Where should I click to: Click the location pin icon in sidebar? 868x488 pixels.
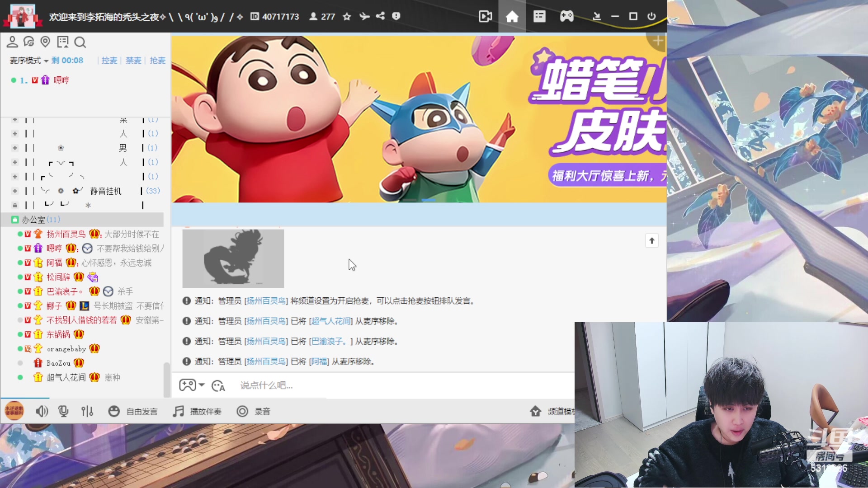[45, 42]
